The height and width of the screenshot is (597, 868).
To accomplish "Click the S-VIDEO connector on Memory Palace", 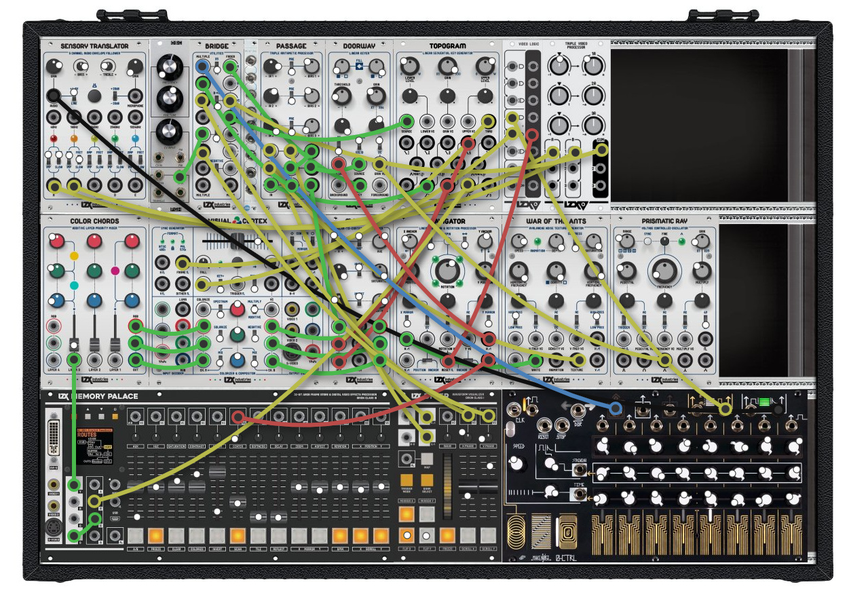I will (x=54, y=527).
